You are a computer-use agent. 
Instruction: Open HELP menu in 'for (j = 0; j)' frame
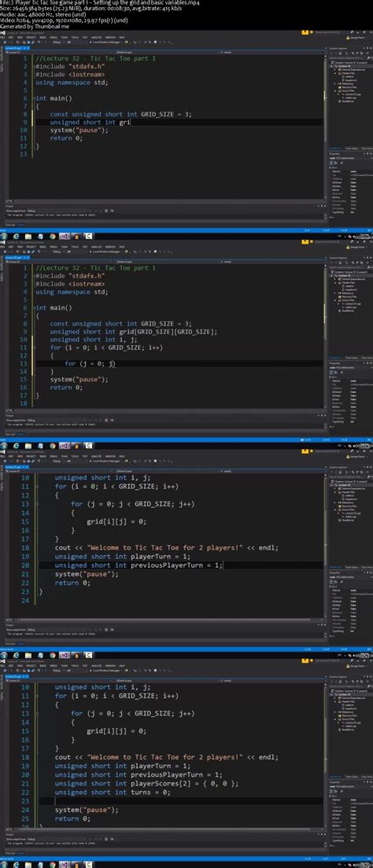point(122,246)
